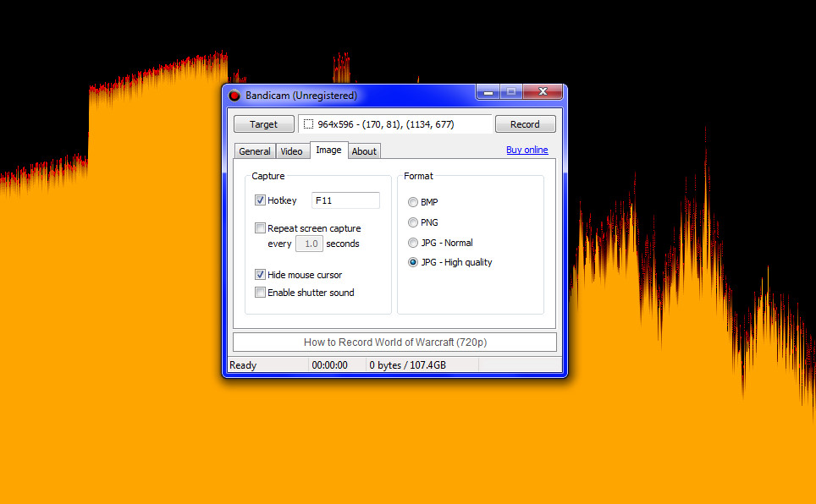The image size is (816, 504).
Task: Toggle Hide mouse cursor checkbox
Action: pyautogui.click(x=260, y=275)
